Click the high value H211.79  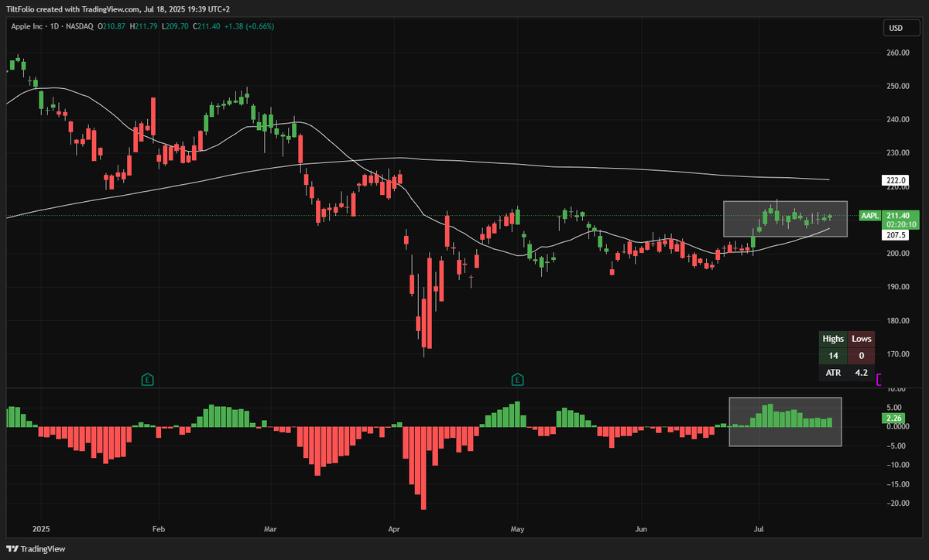[143, 26]
